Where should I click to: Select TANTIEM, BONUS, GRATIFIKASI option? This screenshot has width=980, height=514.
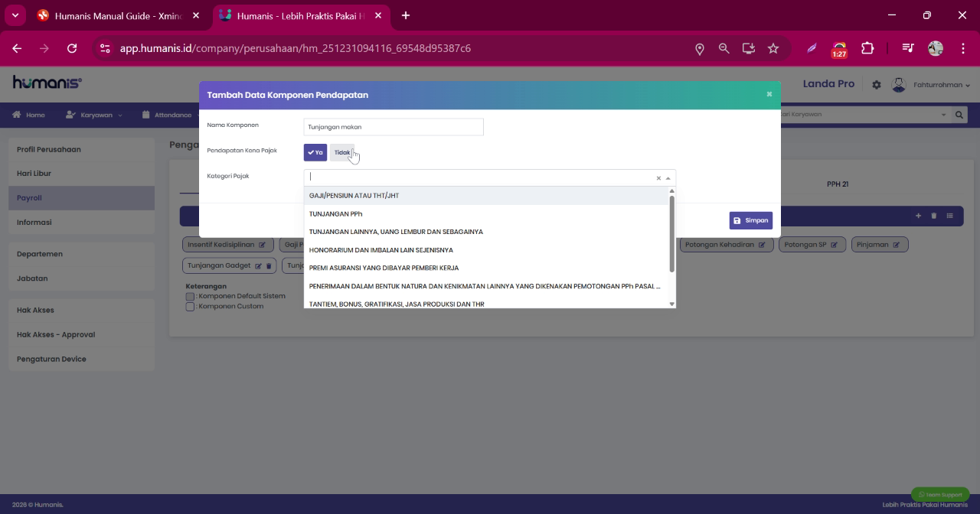tap(486, 303)
